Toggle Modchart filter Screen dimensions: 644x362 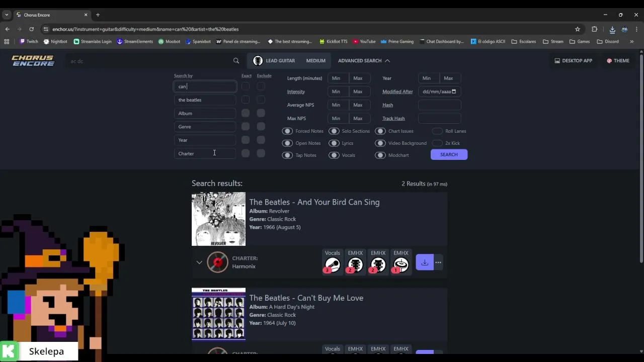pos(380,155)
